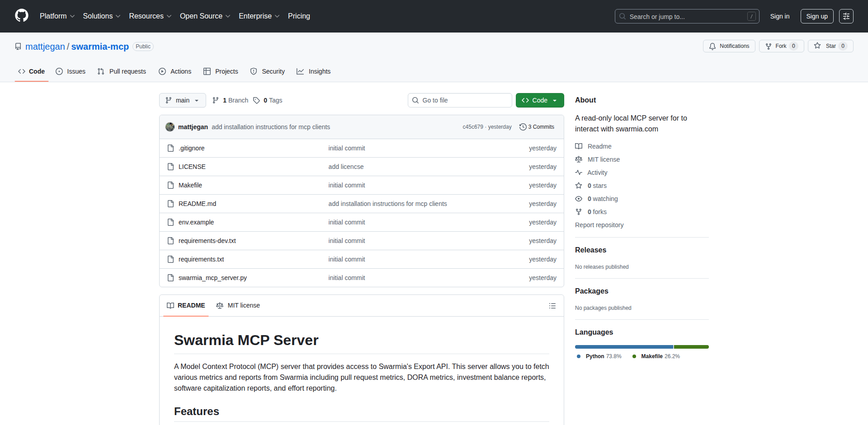
Task: Expand the Enterprise menu
Action: point(259,16)
